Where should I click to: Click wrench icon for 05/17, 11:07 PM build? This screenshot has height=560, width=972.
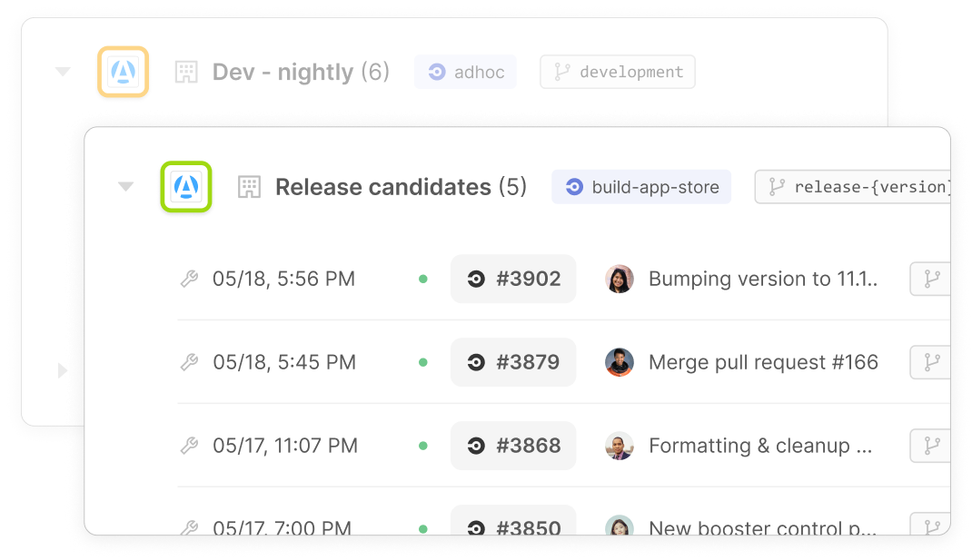coord(189,446)
